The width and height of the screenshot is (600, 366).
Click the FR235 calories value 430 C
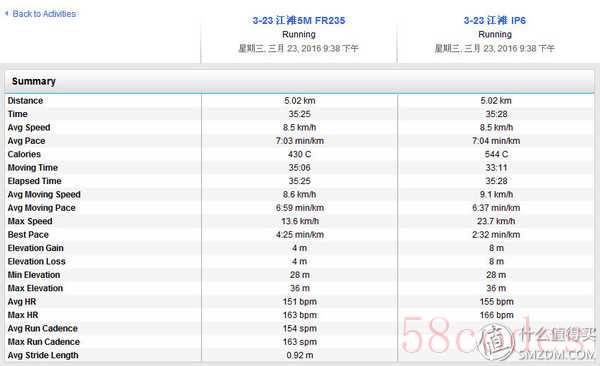click(300, 154)
